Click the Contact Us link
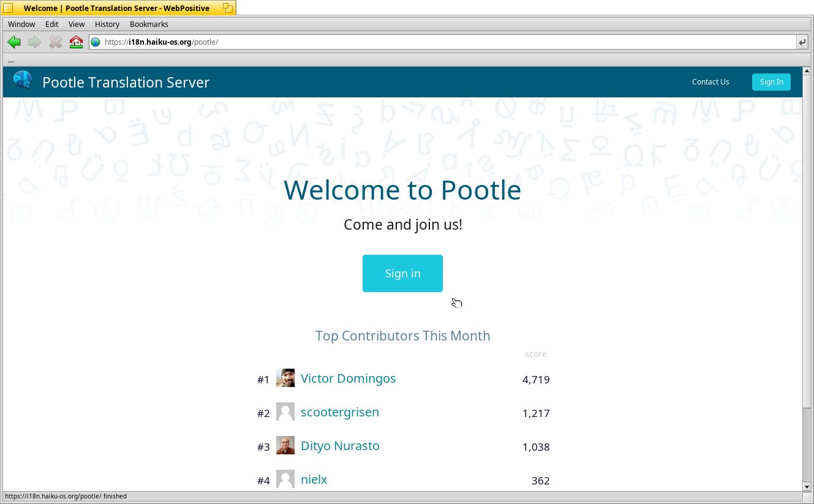Image resolution: width=814 pixels, height=504 pixels. tap(710, 82)
